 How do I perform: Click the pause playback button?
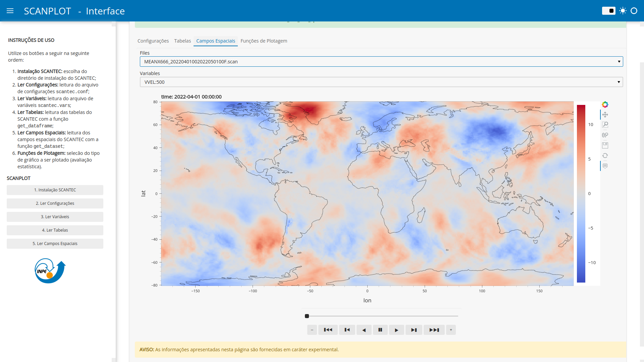pyautogui.click(x=380, y=330)
